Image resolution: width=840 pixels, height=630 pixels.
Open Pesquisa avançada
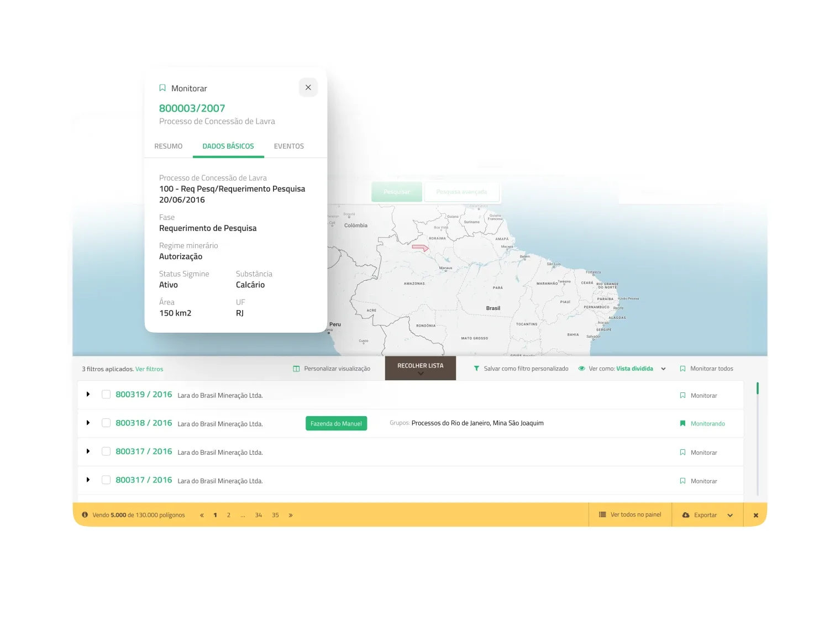[461, 192]
